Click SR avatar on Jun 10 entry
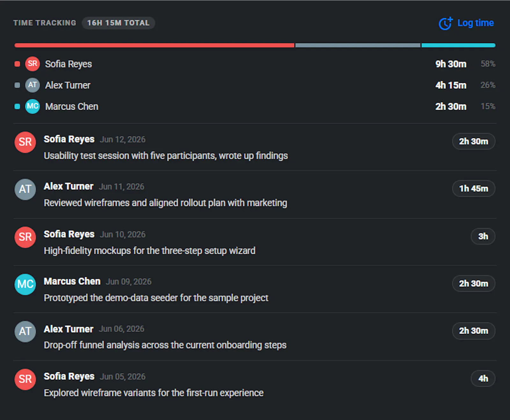510x420 pixels. pos(25,237)
